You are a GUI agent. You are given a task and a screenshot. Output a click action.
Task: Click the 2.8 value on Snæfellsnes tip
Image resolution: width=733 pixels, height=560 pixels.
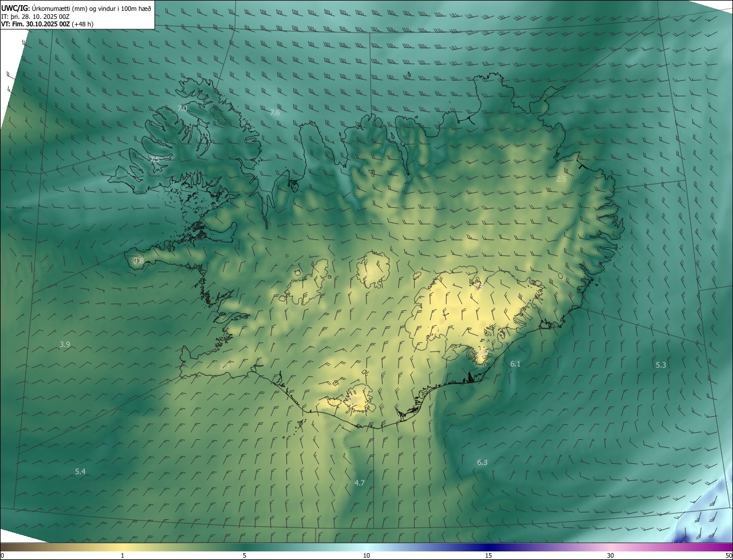click(x=139, y=261)
